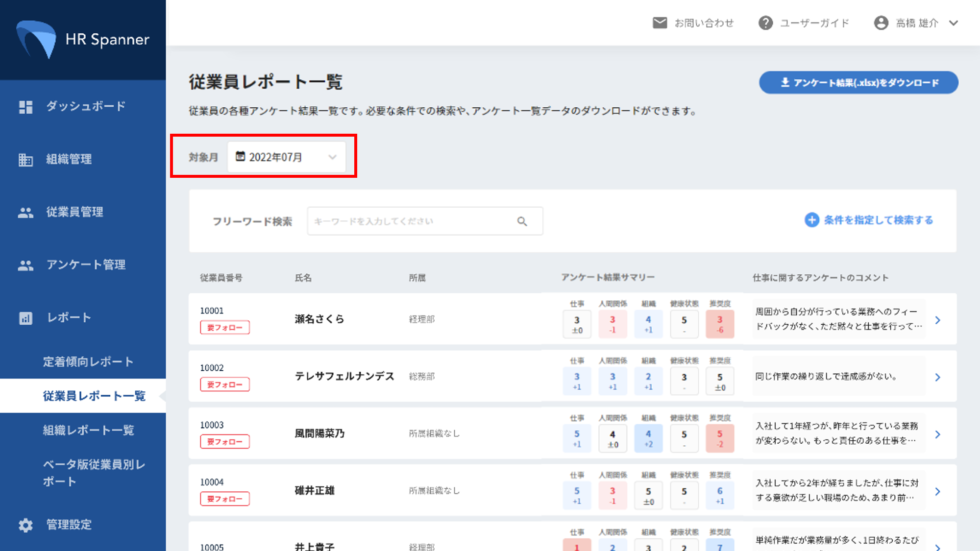Click the magnifier search icon

tap(522, 221)
